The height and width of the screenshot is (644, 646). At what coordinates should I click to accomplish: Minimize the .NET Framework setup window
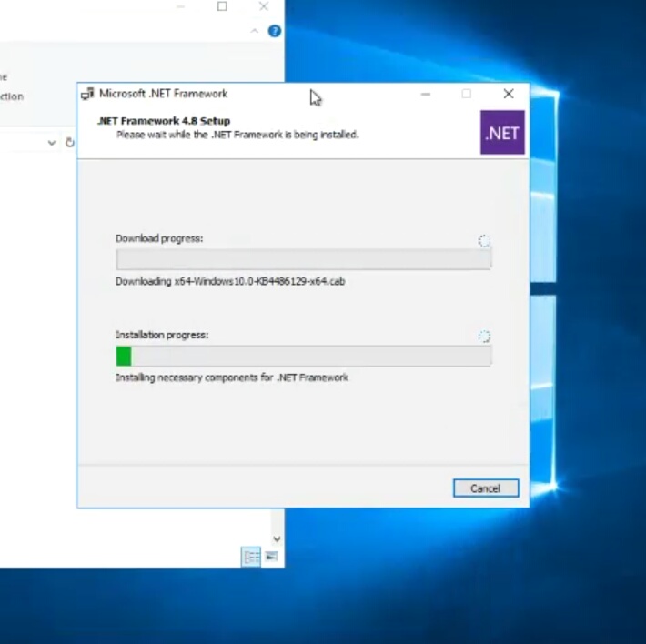426,94
